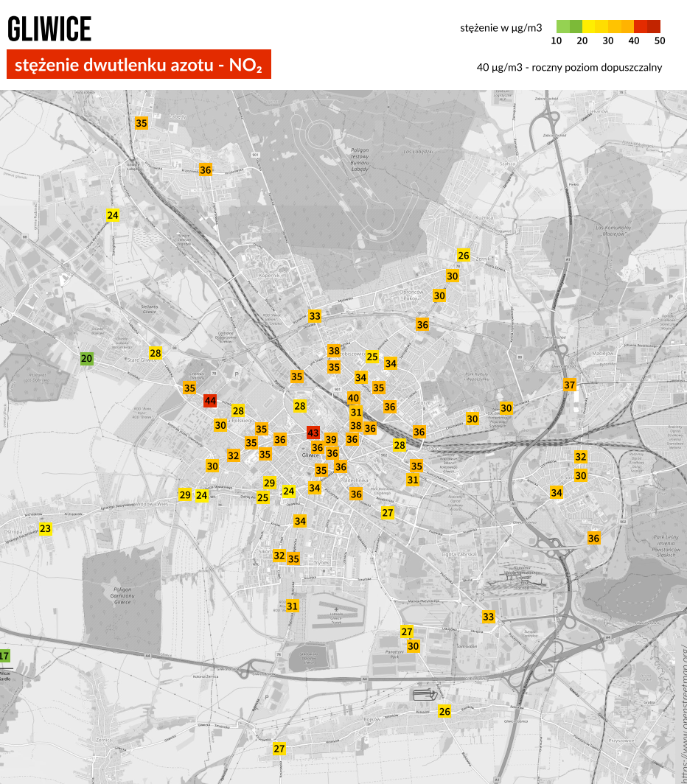The image size is (687, 784).
Task: Click the 36 marker in Łabędy
Action: [206, 169]
